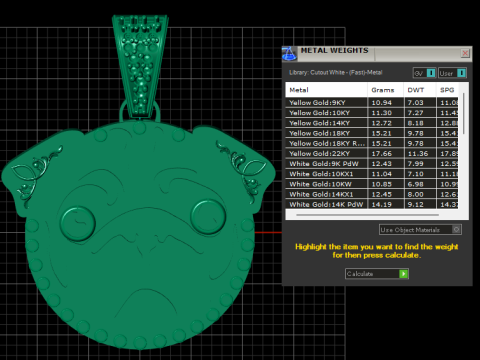The image size is (480, 360).
Task: Toggle the GV library switch
Action: (x=424, y=73)
